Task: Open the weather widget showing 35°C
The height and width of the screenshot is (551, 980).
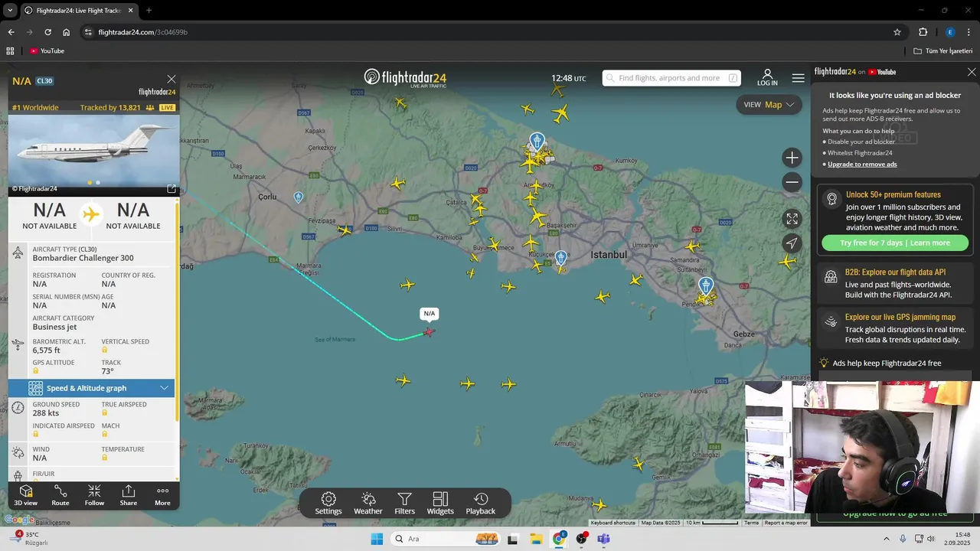Action: pyautogui.click(x=31, y=538)
